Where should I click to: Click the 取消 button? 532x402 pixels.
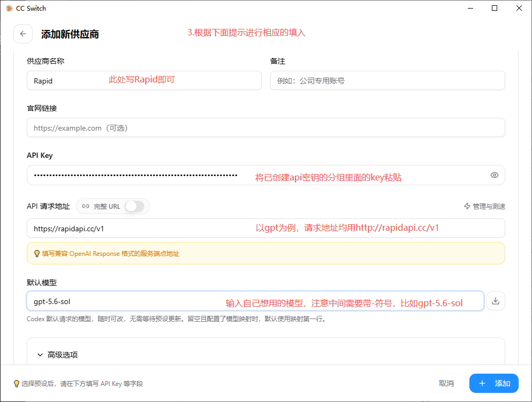[446, 383]
